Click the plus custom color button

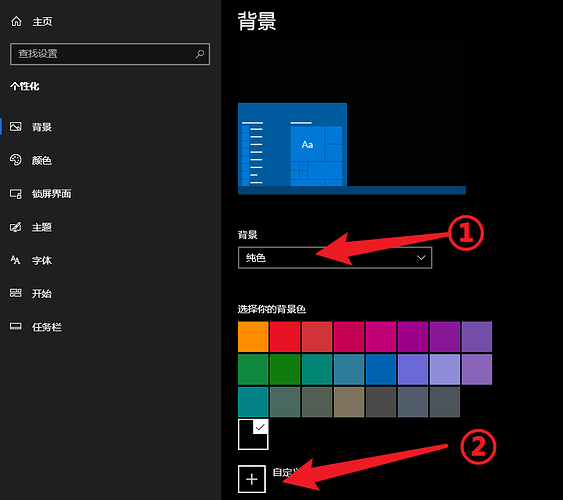(x=252, y=479)
